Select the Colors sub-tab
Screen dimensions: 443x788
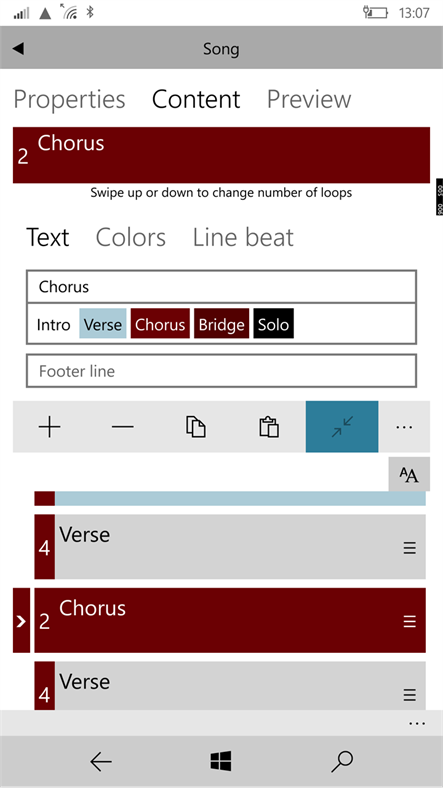tap(131, 237)
